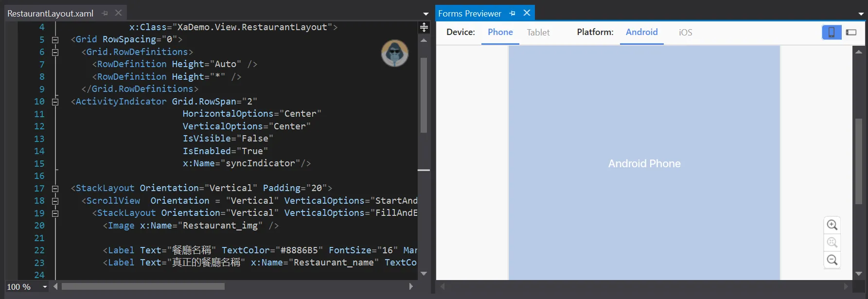Select the iOS platform
The width and height of the screenshot is (868, 299).
(x=685, y=32)
